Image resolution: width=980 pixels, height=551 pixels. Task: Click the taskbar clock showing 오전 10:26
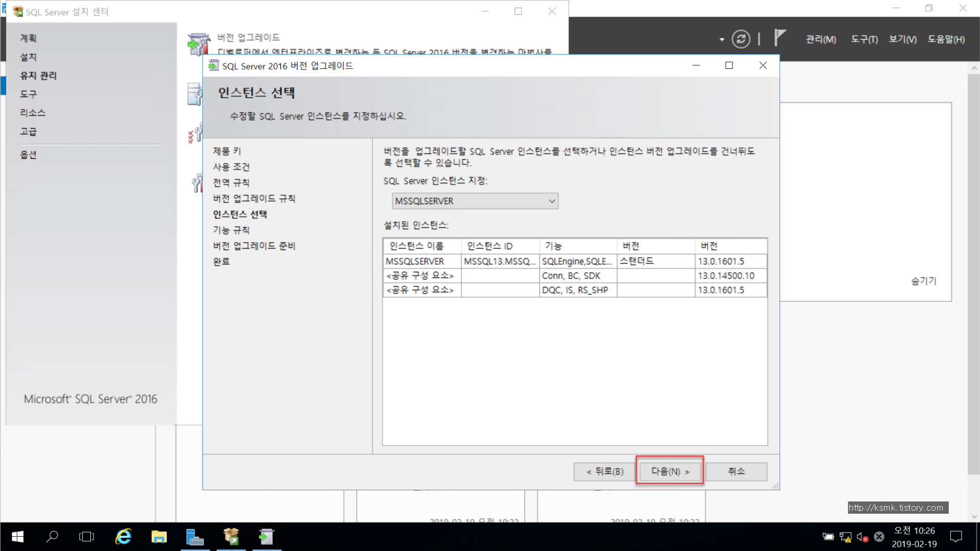(x=914, y=537)
